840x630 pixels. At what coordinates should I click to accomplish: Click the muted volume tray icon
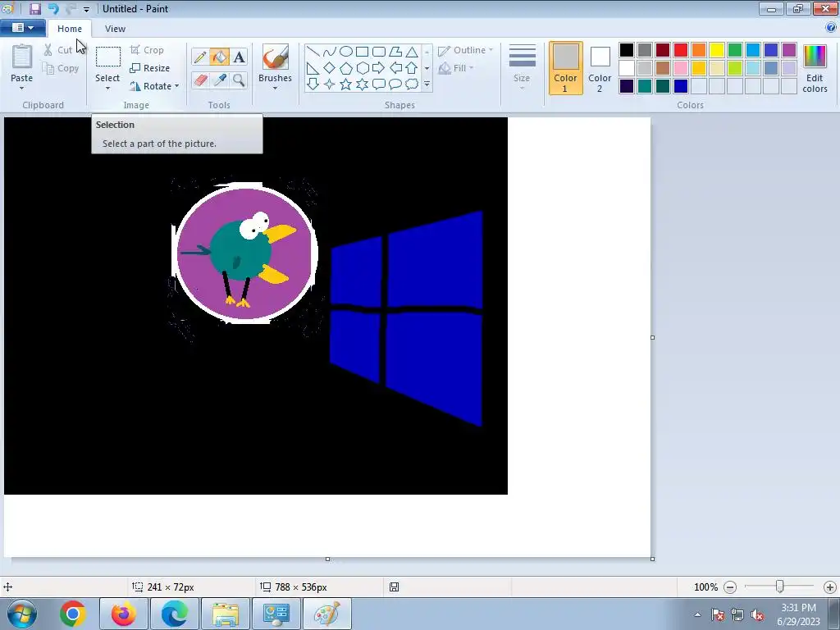click(x=757, y=615)
